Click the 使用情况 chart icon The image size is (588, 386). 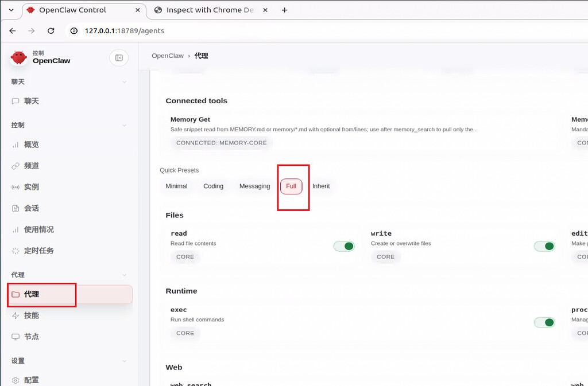click(16, 229)
